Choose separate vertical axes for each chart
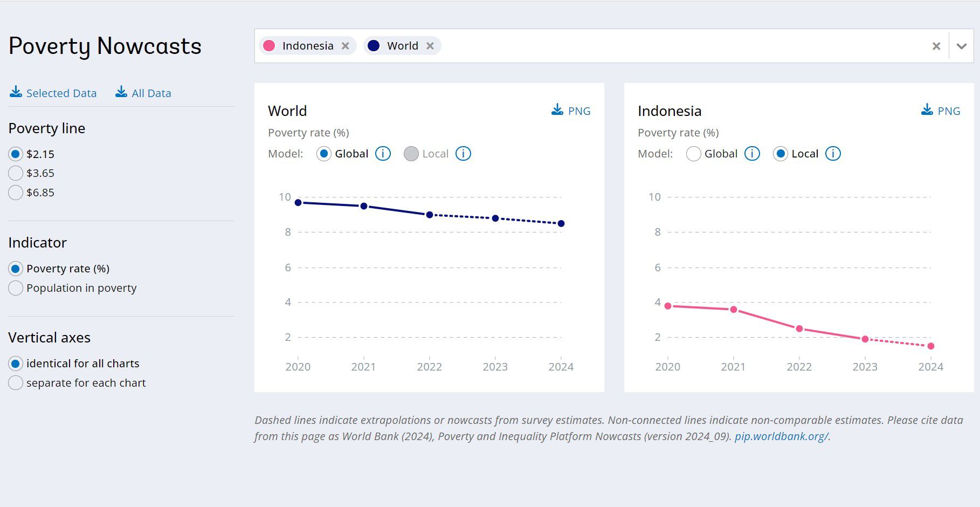 tap(16, 382)
